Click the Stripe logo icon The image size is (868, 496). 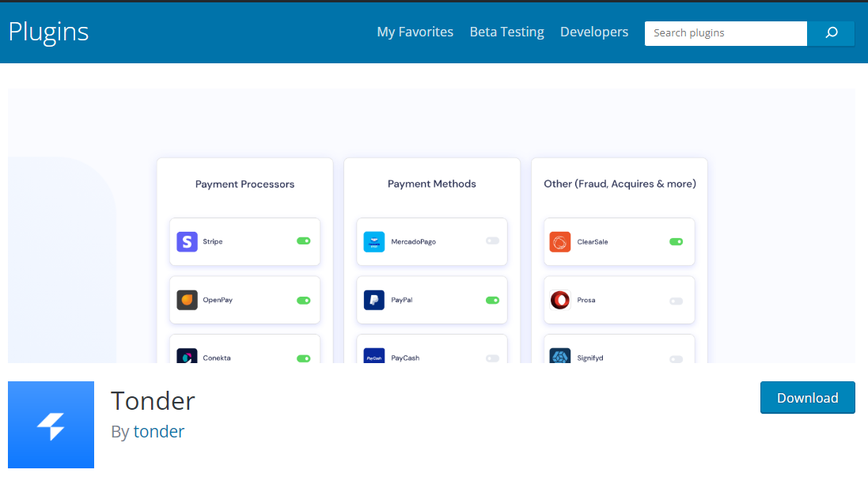point(187,242)
